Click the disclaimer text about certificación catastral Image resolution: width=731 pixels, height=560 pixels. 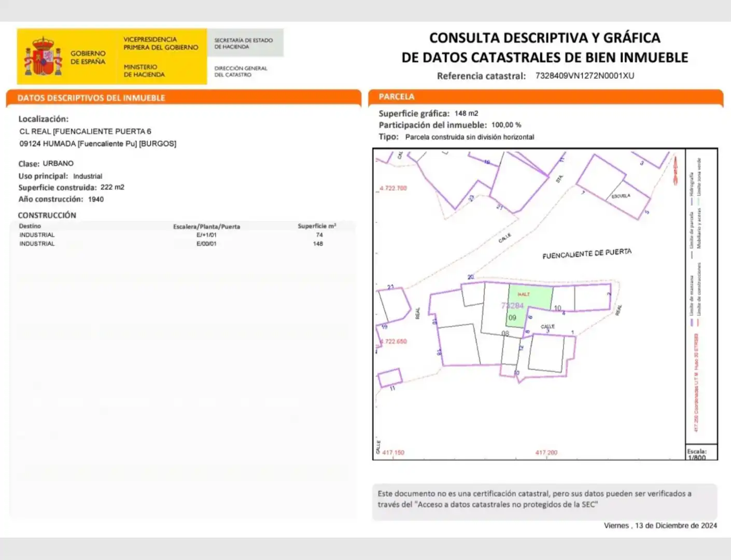click(x=534, y=499)
